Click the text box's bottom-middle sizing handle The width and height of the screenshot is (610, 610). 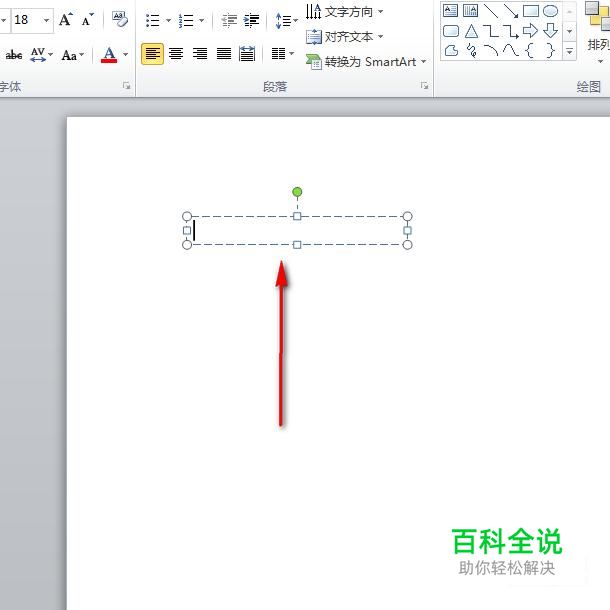[297, 245]
